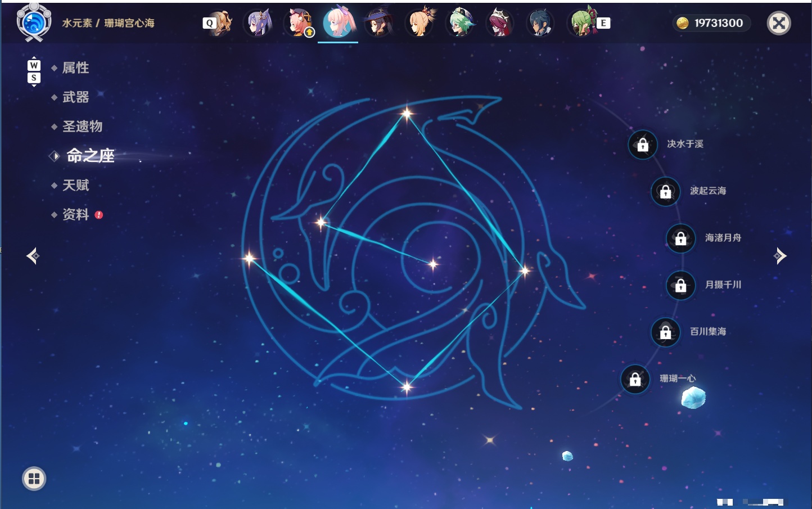Viewport: 812px width, 509px height.
Task: Click the Mora currency balance 19731300
Action: coord(712,23)
